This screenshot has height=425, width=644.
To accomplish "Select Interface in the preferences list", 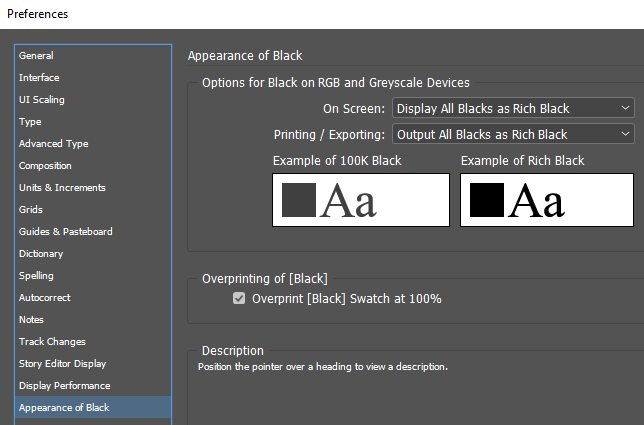I will 39,78.
